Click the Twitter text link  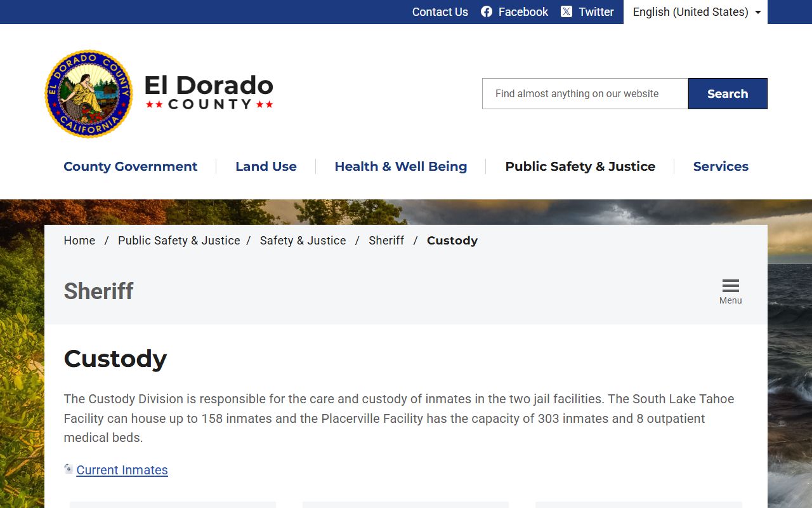(596, 12)
